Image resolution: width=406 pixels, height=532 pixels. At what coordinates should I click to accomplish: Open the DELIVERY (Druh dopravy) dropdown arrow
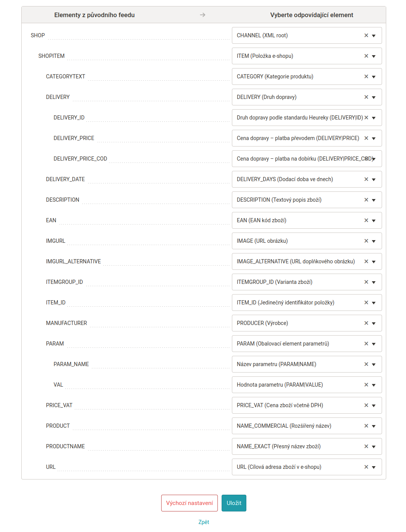click(x=374, y=97)
